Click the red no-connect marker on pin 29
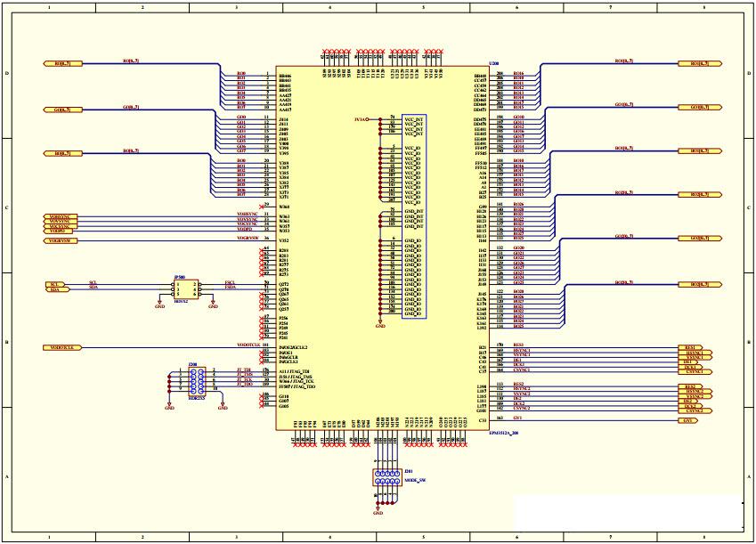756x544 pixels. [x=262, y=205]
